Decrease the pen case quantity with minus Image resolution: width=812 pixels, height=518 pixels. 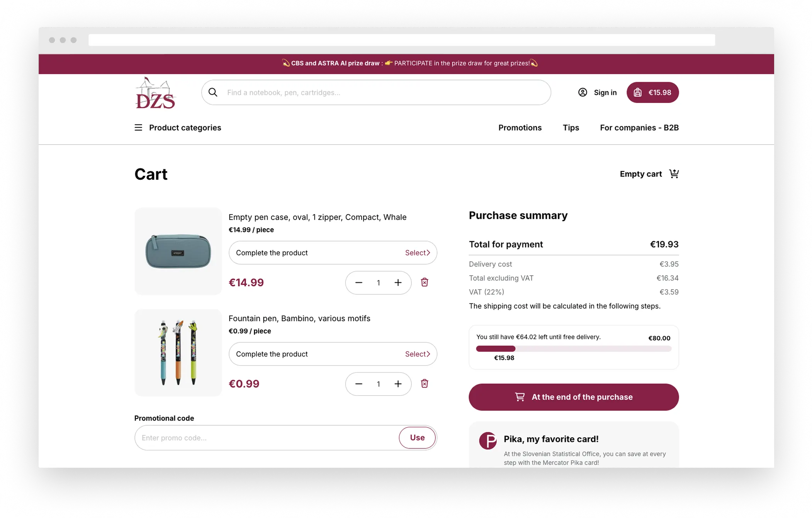[x=359, y=283]
